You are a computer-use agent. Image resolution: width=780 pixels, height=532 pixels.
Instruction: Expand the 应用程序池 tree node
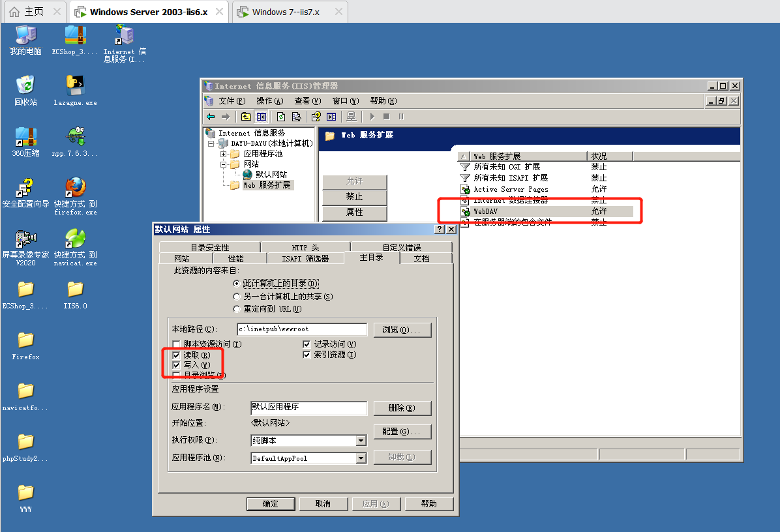pyautogui.click(x=223, y=154)
